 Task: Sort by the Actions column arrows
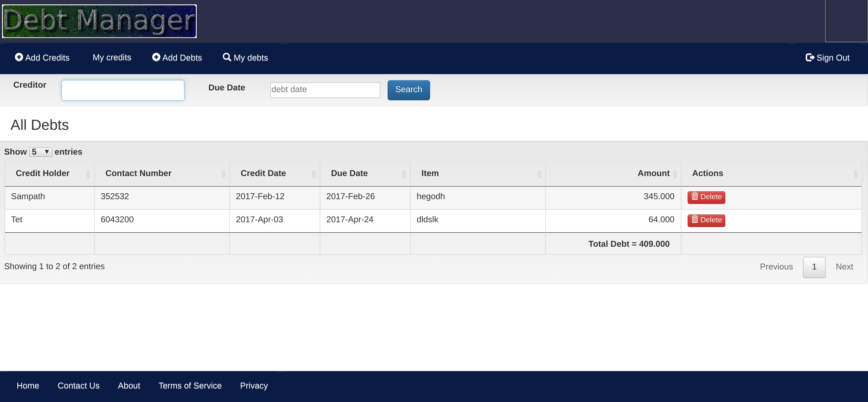pyautogui.click(x=856, y=174)
